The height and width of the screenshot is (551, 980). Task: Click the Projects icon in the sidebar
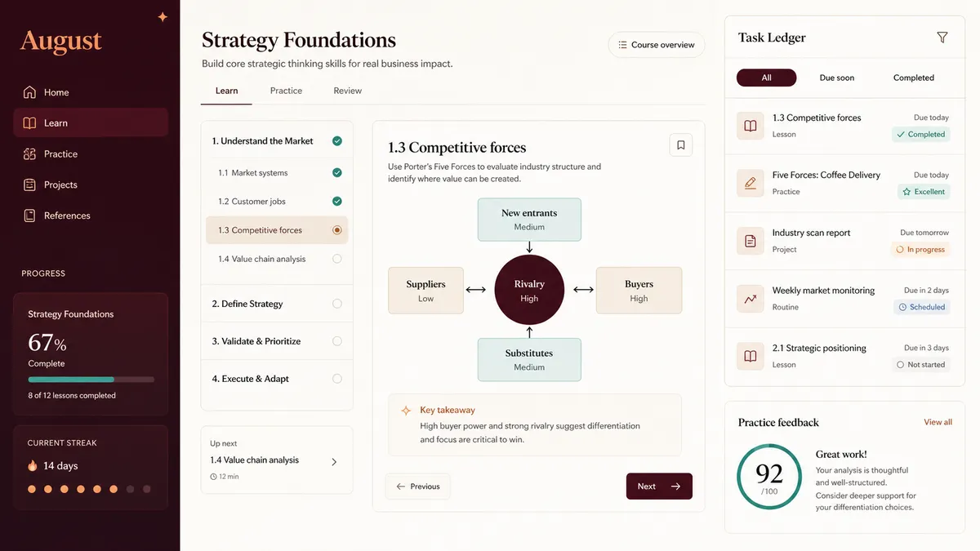click(x=30, y=184)
